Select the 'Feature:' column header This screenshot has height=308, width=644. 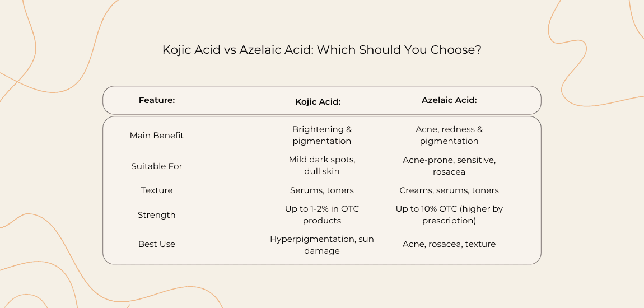157,100
